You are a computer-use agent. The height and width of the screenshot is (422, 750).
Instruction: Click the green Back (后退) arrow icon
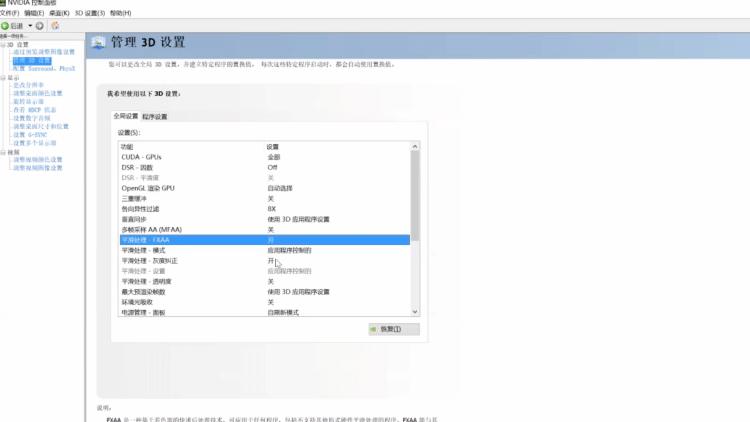click(5, 26)
